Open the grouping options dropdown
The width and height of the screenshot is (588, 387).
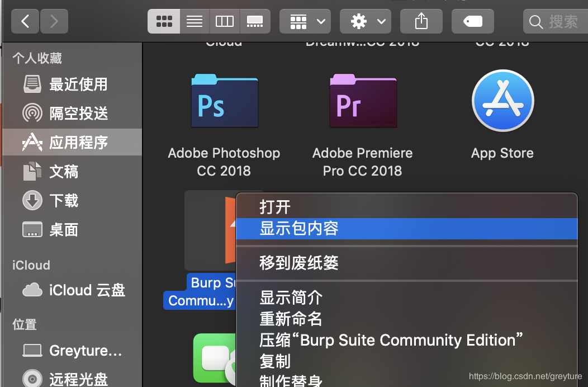tap(305, 21)
